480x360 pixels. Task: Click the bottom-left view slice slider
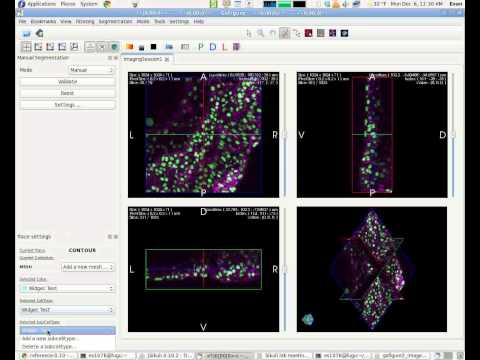coord(285,269)
